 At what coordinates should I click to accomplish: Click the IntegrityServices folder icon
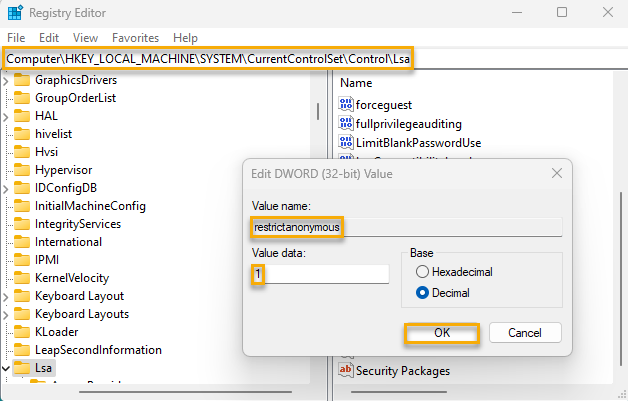click(22, 224)
